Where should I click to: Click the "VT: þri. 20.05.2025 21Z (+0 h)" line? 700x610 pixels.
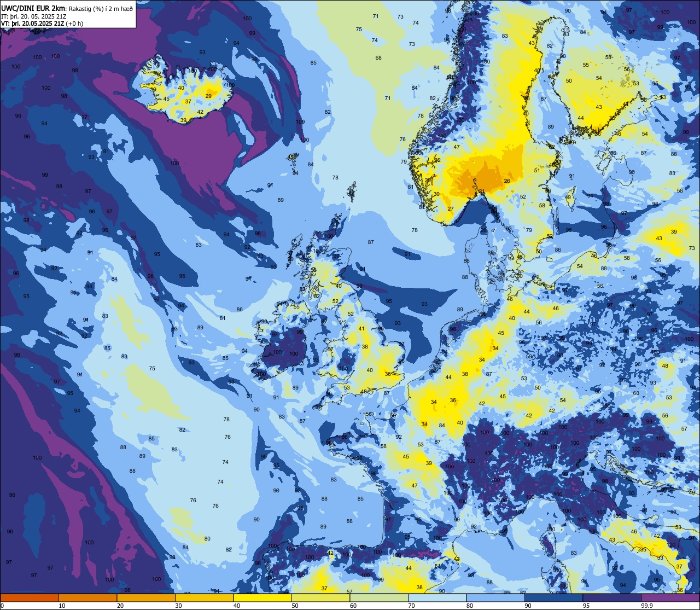point(42,24)
